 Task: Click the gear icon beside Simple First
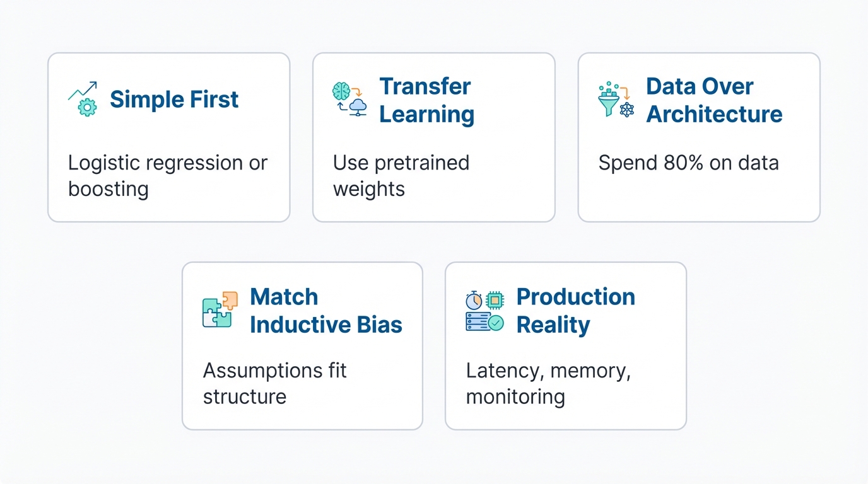pos(87,107)
